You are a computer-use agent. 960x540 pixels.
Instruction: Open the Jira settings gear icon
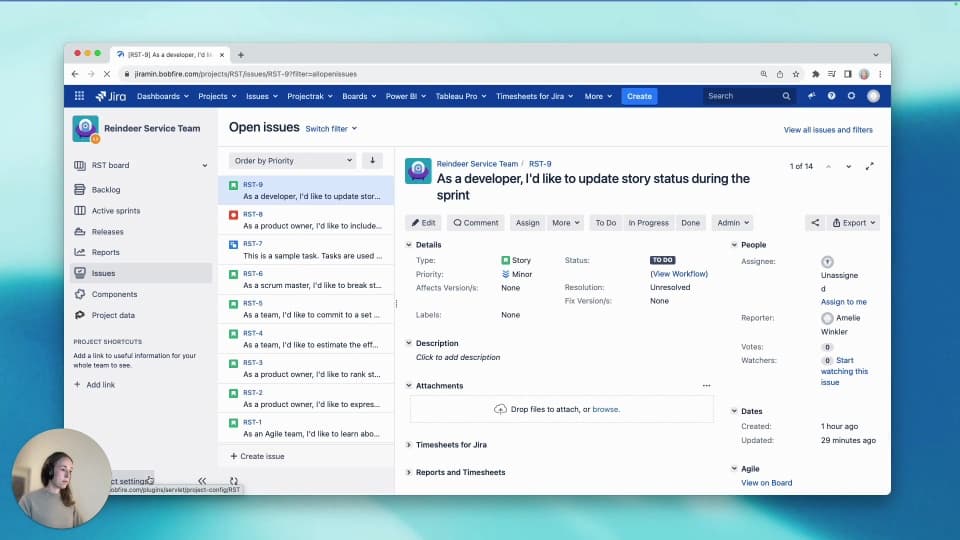(851, 96)
